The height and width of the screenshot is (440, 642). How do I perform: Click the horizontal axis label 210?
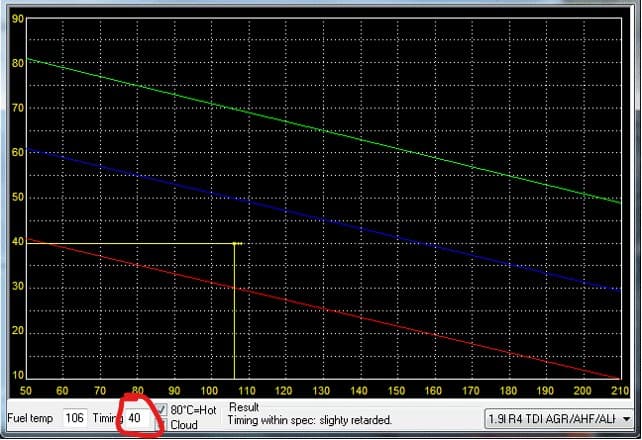pos(619,390)
